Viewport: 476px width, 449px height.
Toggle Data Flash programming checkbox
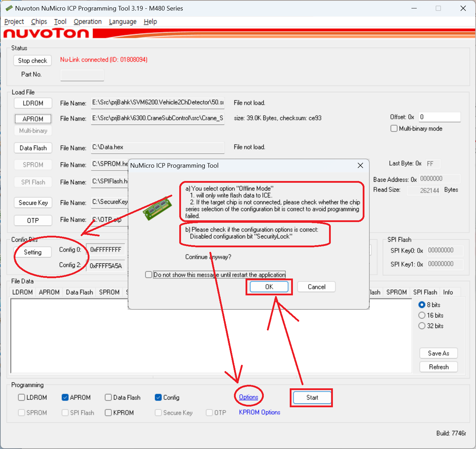[x=108, y=397]
